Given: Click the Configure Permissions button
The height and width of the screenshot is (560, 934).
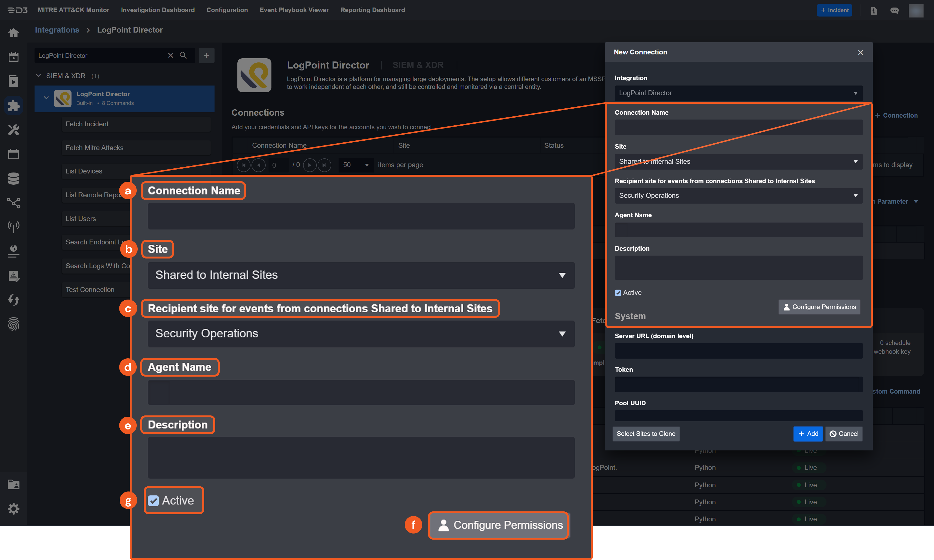Looking at the screenshot, I should point(819,307).
